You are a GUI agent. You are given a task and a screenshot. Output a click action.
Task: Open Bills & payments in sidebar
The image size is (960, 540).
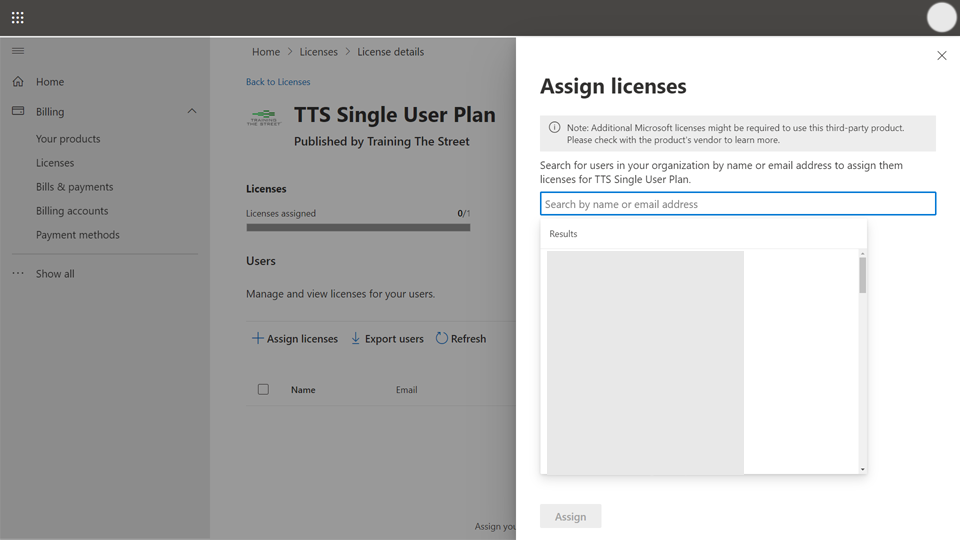coord(75,187)
